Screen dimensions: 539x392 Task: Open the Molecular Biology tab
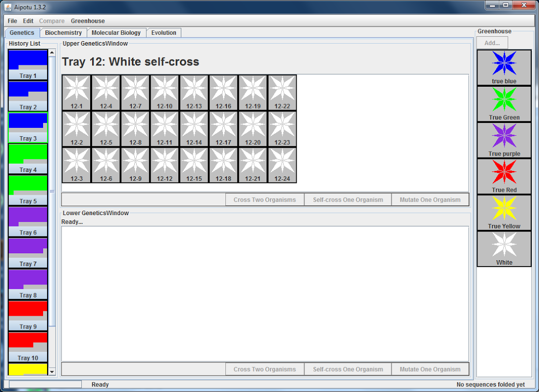coord(116,33)
